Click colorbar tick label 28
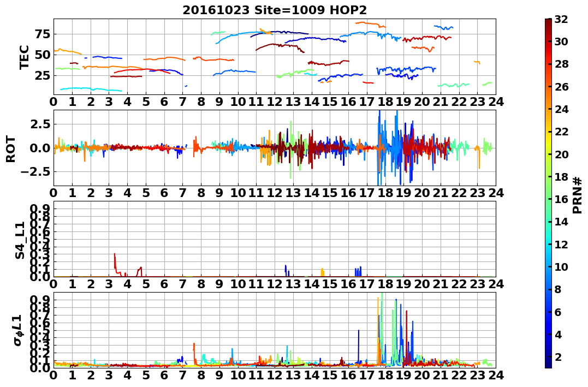 point(561,64)
